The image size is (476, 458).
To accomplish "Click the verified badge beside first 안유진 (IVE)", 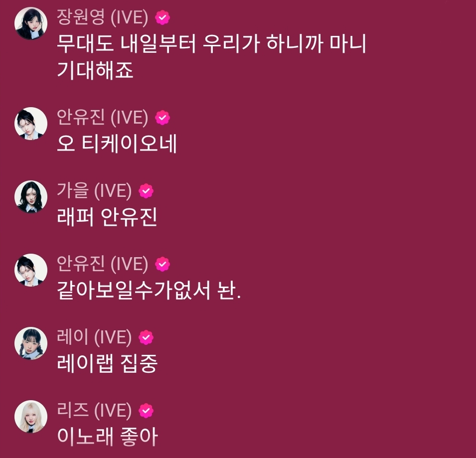I will (x=162, y=118).
